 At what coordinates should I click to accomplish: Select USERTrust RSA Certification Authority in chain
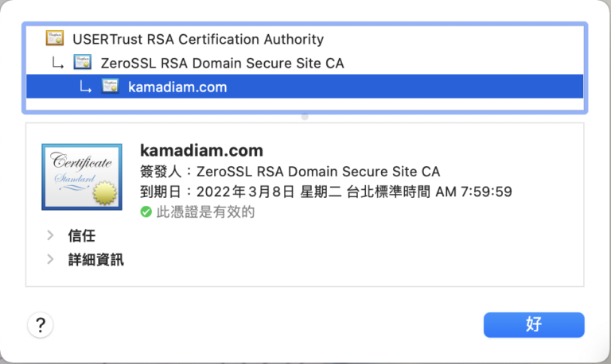(x=198, y=38)
